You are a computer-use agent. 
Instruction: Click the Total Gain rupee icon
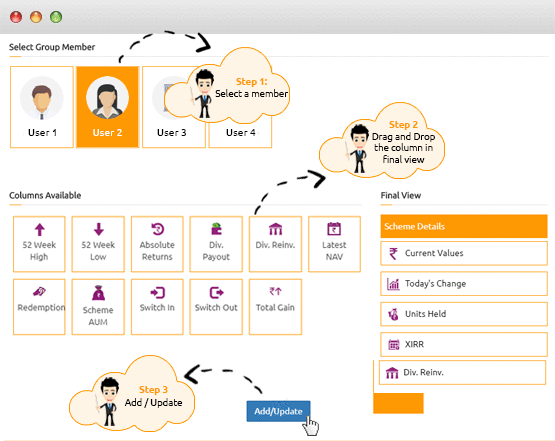(275, 291)
